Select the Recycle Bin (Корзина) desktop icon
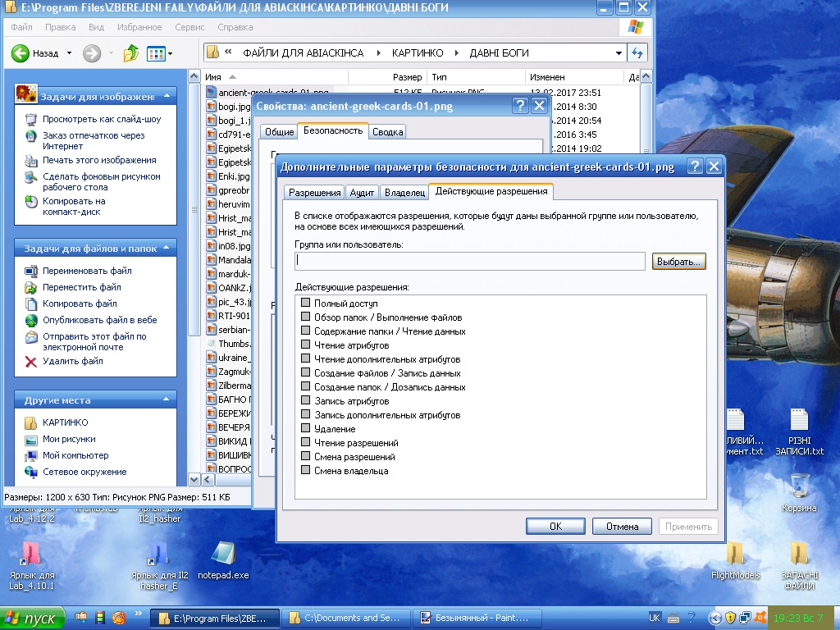Screen dimensions: 840x630 [x=799, y=486]
